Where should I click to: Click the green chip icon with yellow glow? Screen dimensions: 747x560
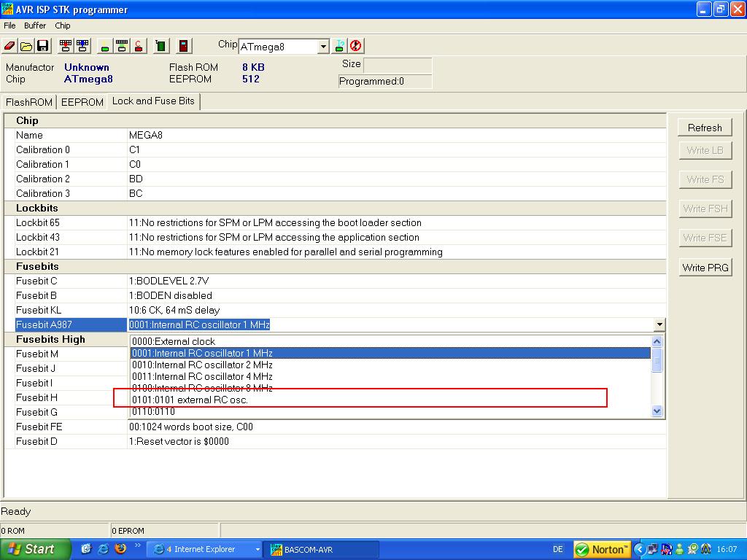coord(105,46)
